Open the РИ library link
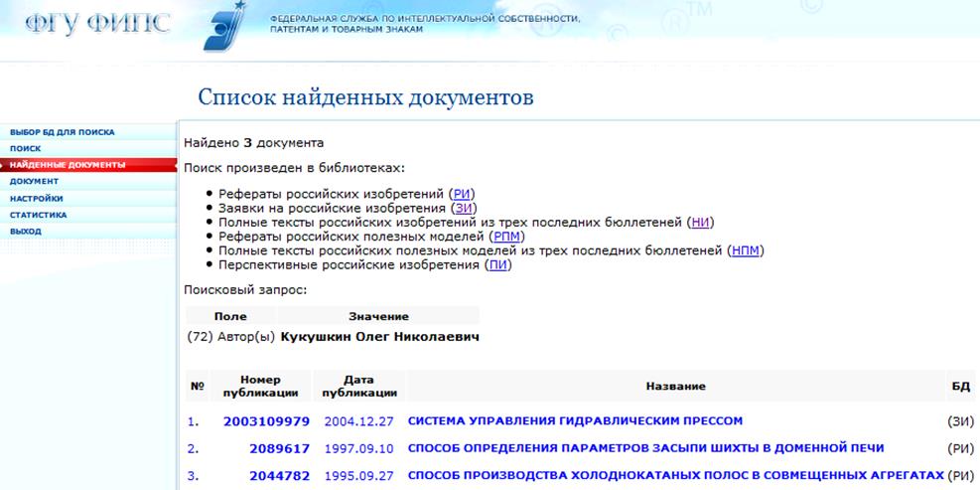Viewport: 980px width, 490px height. click(462, 194)
